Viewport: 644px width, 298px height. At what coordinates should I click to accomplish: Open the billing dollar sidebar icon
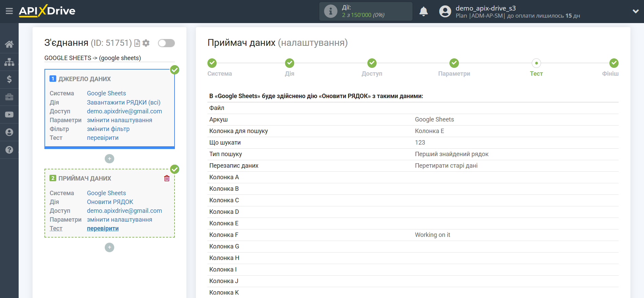click(x=9, y=79)
